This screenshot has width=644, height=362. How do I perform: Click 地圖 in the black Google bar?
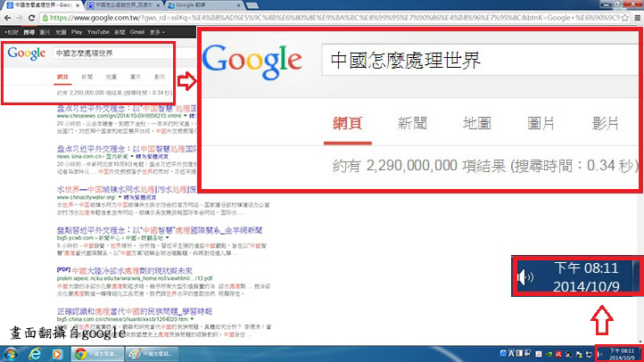click(x=61, y=32)
